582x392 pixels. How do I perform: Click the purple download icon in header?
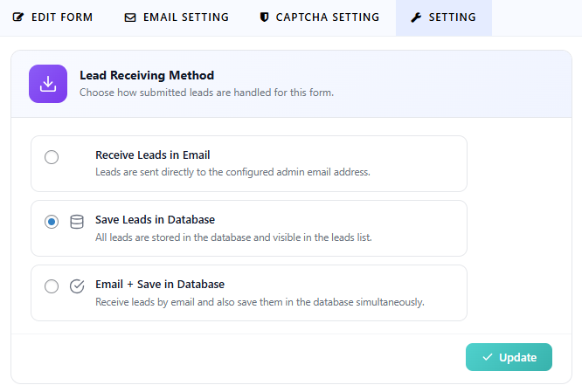coord(48,84)
